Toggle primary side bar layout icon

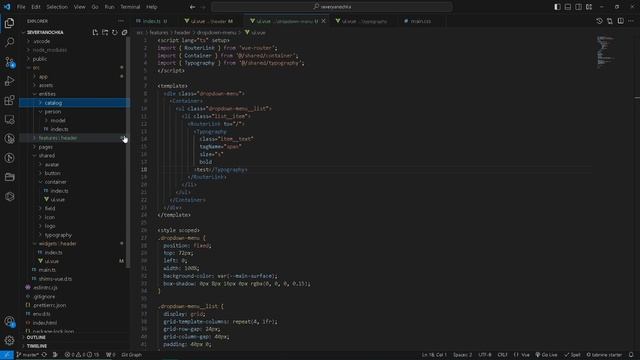(557, 7)
